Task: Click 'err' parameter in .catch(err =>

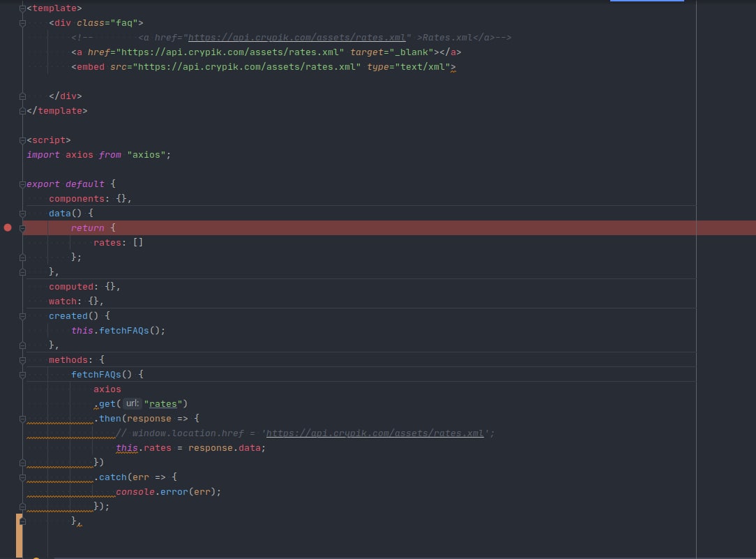Action: click(x=141, y=477)
